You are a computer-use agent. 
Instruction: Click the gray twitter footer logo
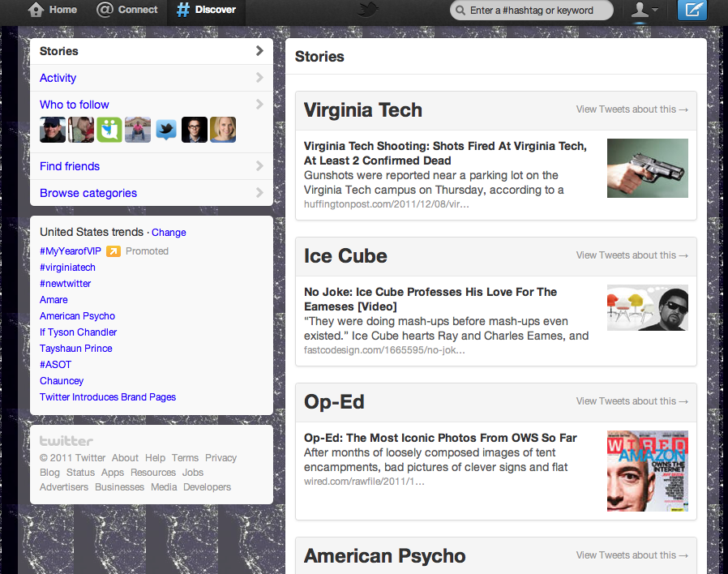66,440
